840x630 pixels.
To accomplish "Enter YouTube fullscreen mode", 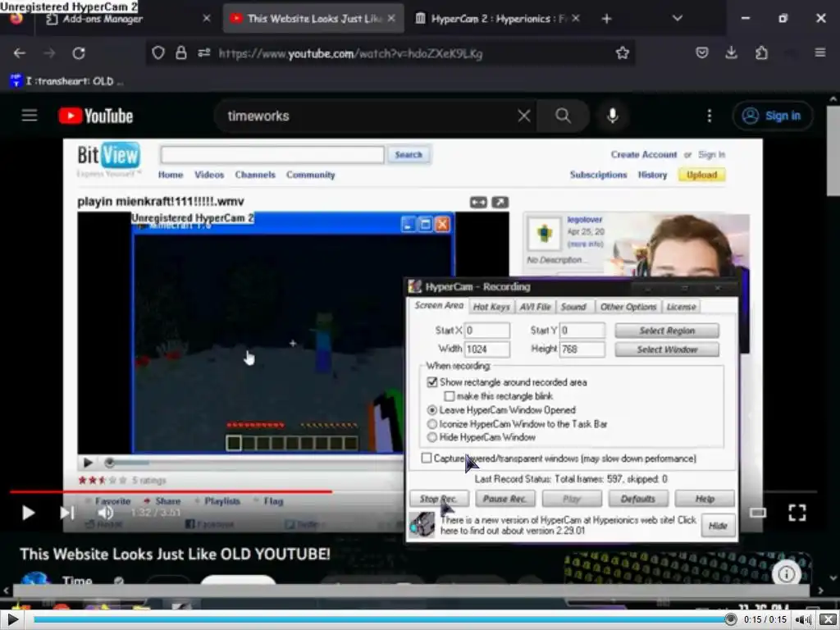I will pos(797,513).
